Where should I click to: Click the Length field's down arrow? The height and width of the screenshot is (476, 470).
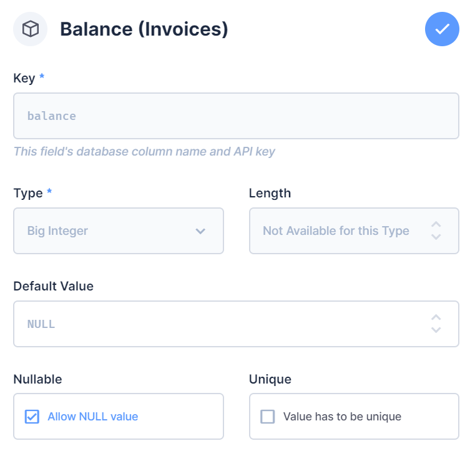436,237
